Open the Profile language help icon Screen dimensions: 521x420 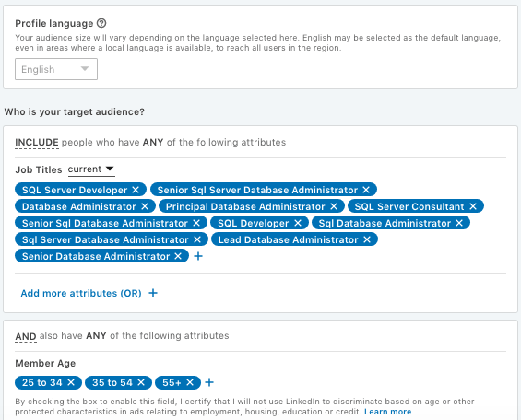point(101,23)
